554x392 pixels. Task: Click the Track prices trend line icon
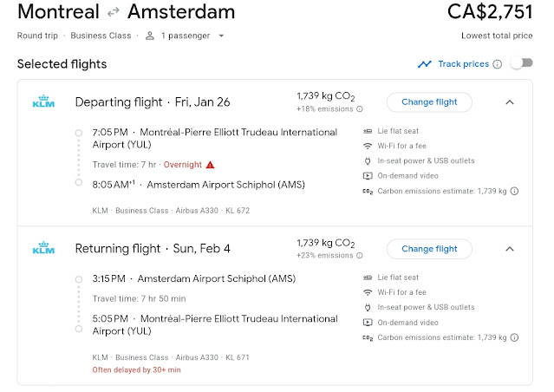coord(424,64)
